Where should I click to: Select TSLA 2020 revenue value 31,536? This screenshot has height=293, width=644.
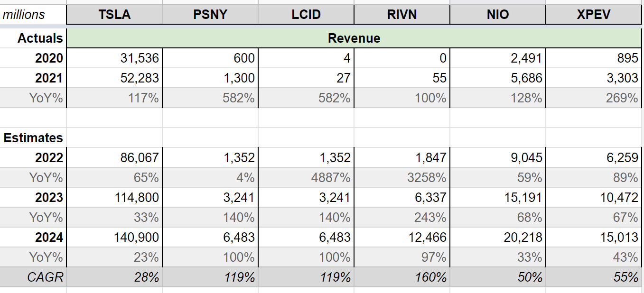pyautogui.click(x=114, y=58)
